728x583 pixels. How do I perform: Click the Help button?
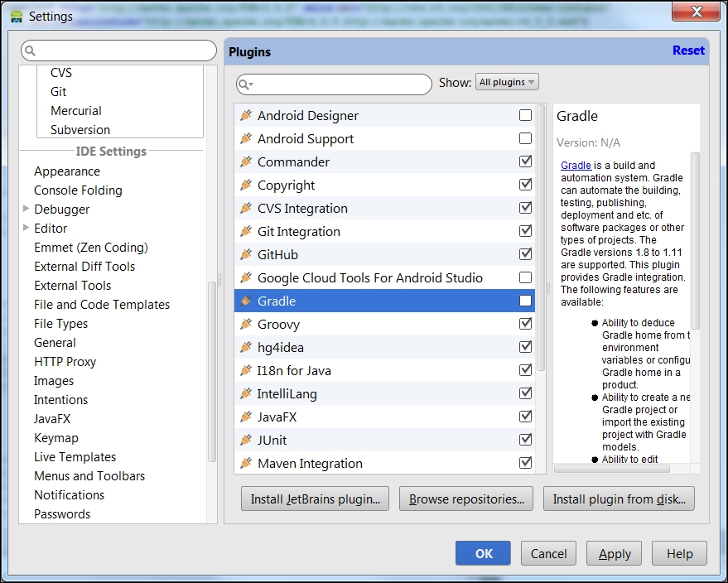679,553
